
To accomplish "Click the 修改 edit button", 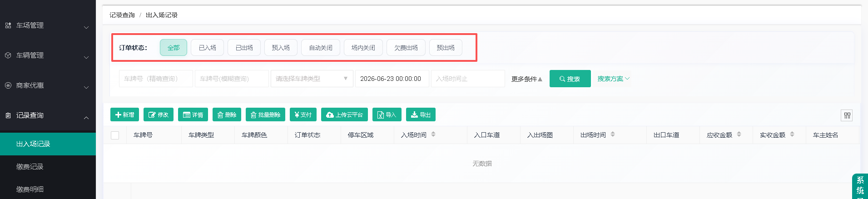I will click(x=159, y=114).
